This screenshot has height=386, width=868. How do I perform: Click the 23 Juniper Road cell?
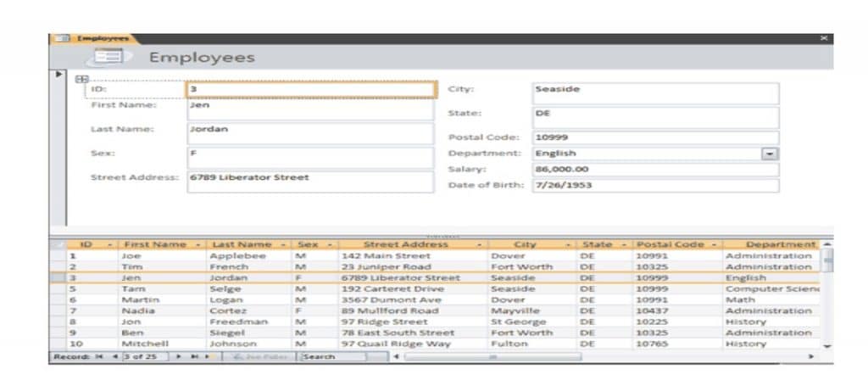(x=413, y=267)
